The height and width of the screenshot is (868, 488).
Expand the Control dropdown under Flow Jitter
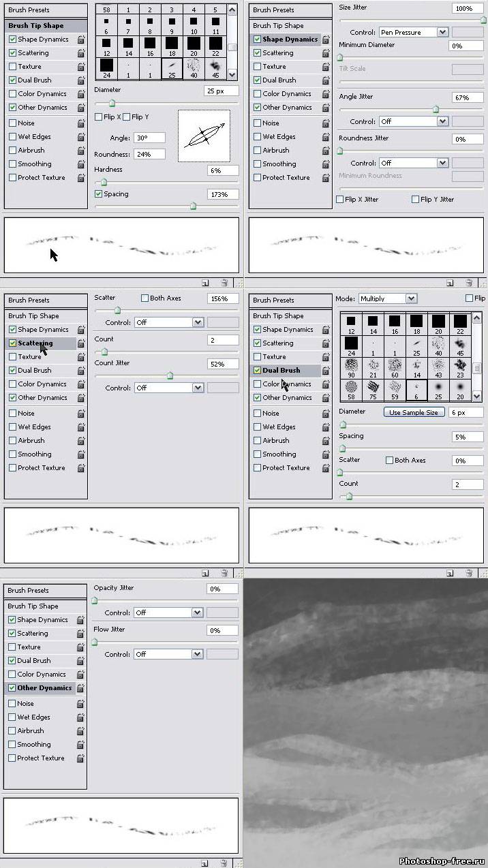(197, 654)
